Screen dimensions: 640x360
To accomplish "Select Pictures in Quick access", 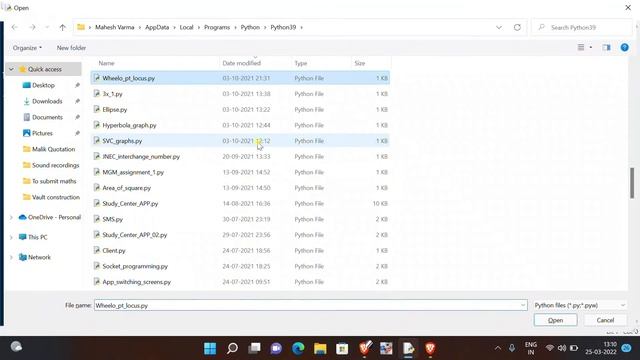I will pyautogui.click(x=42, y=133).
